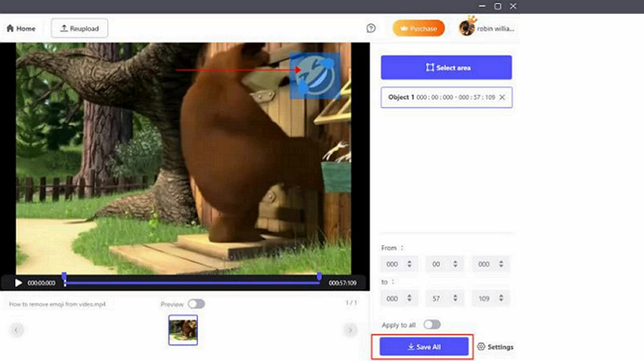Adjust the to seconds stepper showing 57
This screenshot has width=644, height=361.
[444, 297]
